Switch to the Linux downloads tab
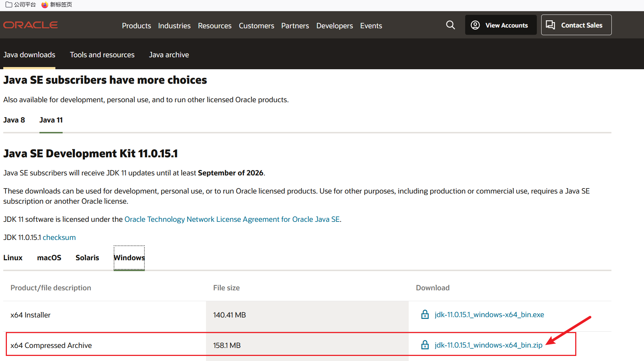The height and width of the screenshot is (361, 644). point(13,258)
